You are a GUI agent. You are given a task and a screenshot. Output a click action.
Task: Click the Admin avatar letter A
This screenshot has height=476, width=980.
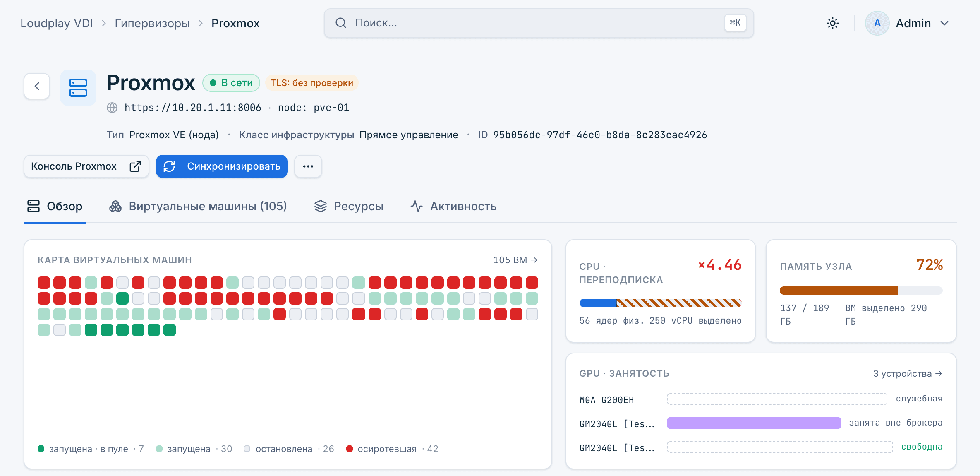877,23
